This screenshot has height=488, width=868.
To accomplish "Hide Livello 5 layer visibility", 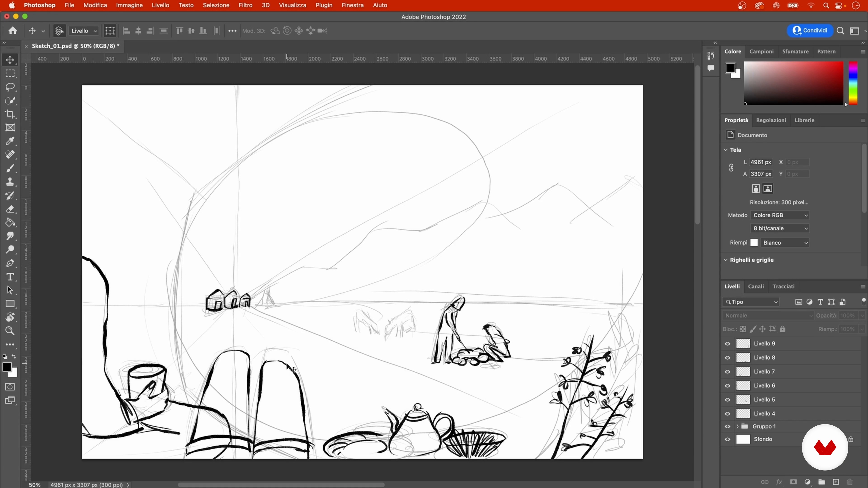I will click(x=727, y=399).
